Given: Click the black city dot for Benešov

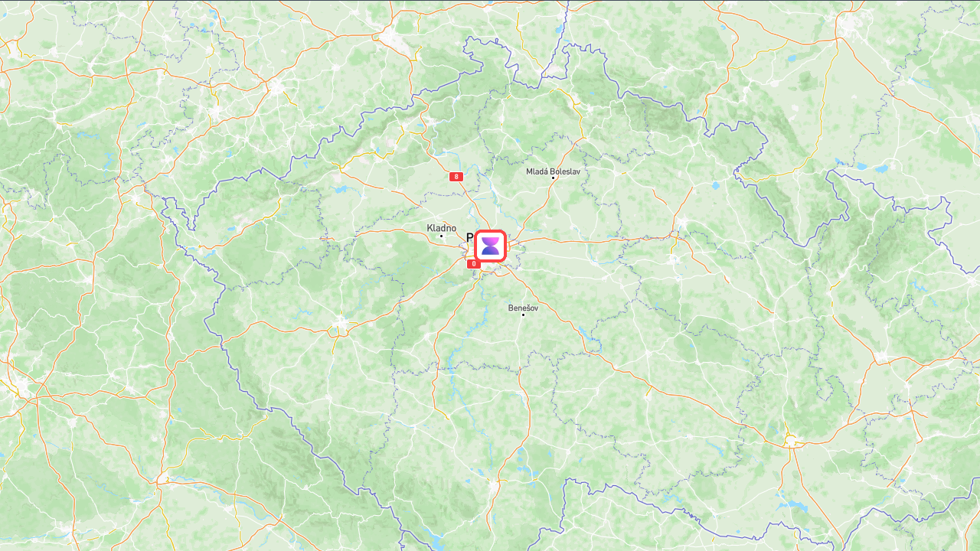Looking at the screenshot, I should (x=523, y=315).
